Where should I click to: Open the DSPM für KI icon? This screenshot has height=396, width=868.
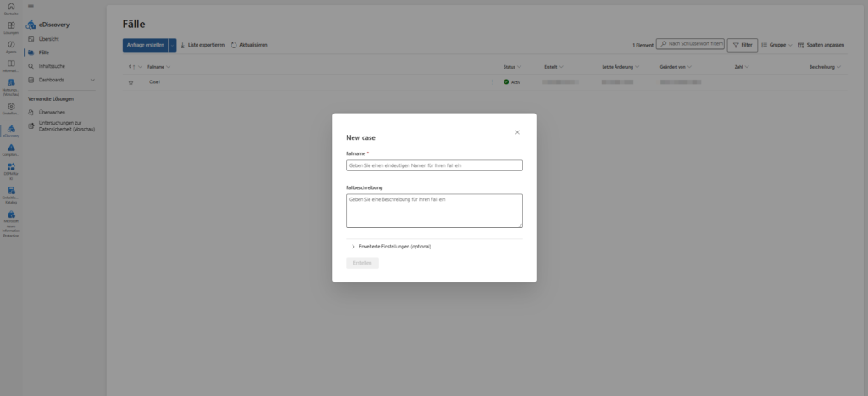coord(11,168)
